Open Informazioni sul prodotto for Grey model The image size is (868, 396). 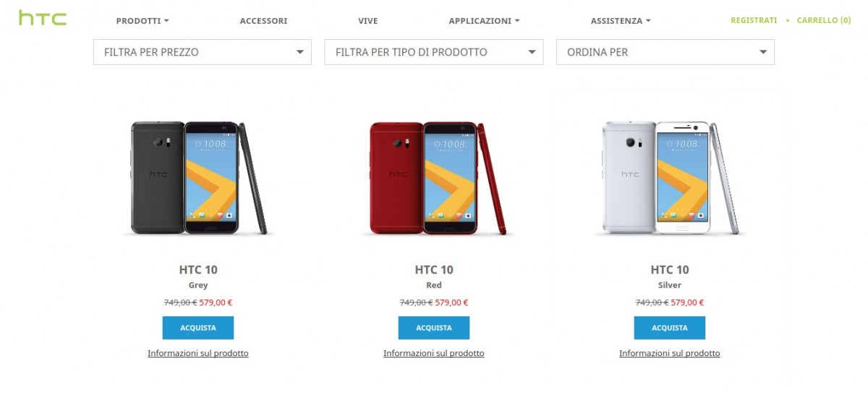[198, 353]
